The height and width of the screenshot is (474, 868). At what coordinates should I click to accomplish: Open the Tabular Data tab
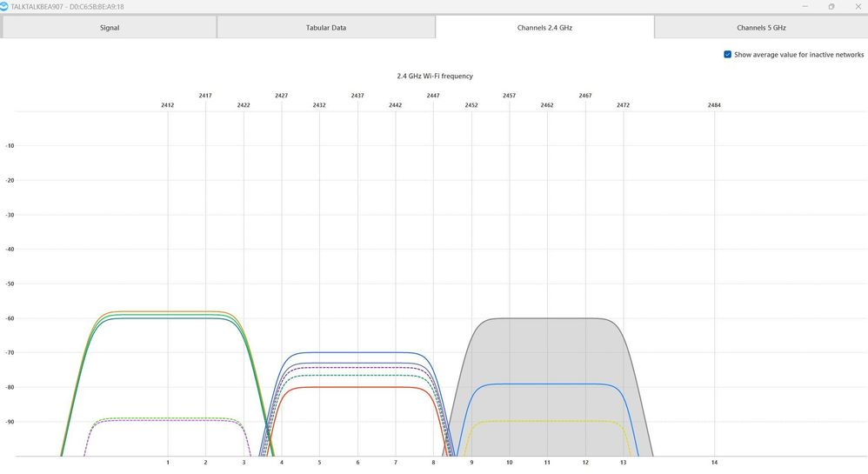[x=326, y=28]
